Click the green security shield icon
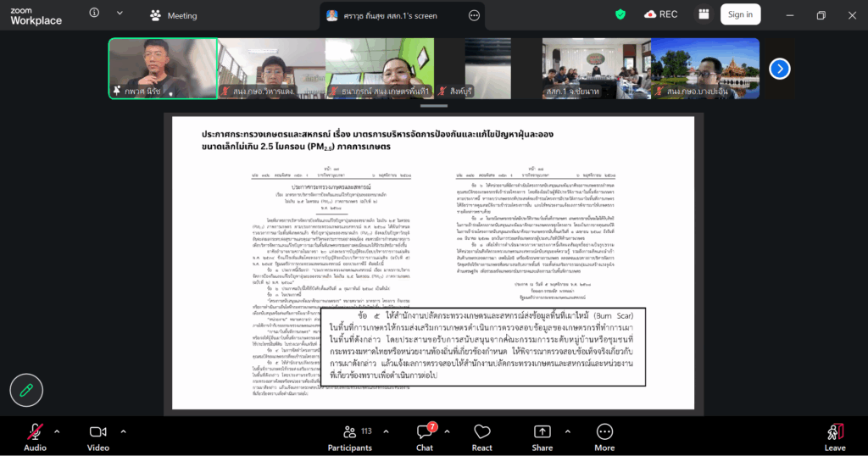 click(620, 14)
